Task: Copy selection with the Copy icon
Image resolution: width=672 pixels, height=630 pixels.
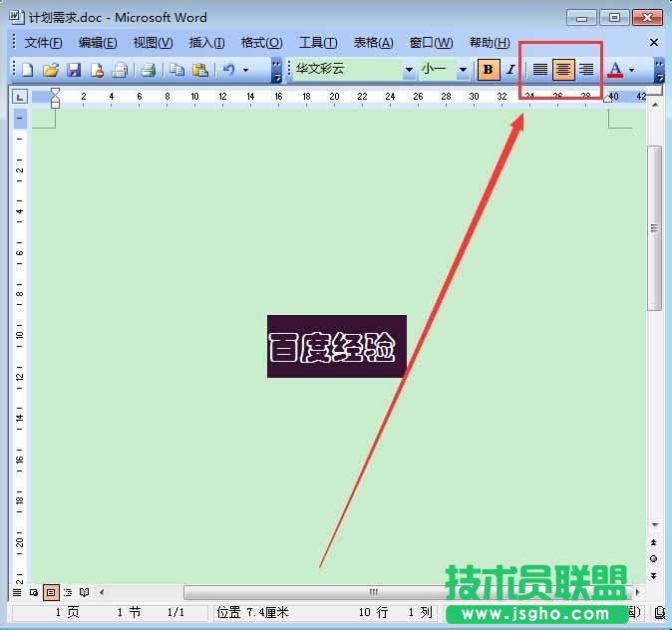Action: tap(176, 70)
